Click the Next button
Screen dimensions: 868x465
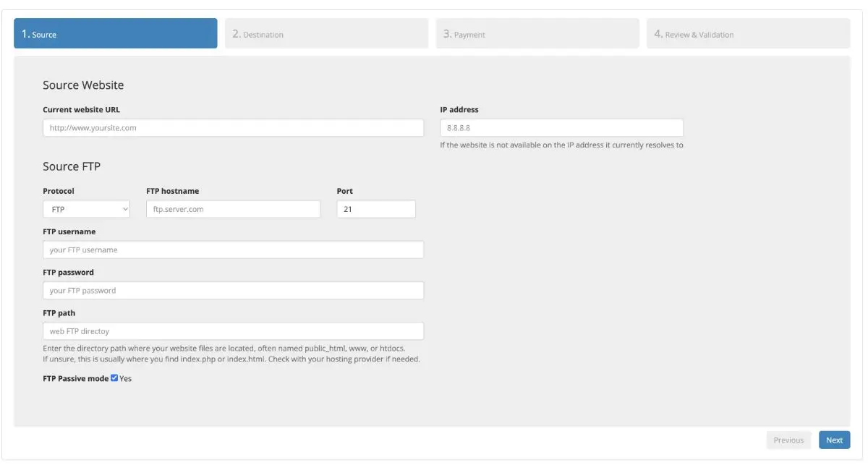[835, 439]
